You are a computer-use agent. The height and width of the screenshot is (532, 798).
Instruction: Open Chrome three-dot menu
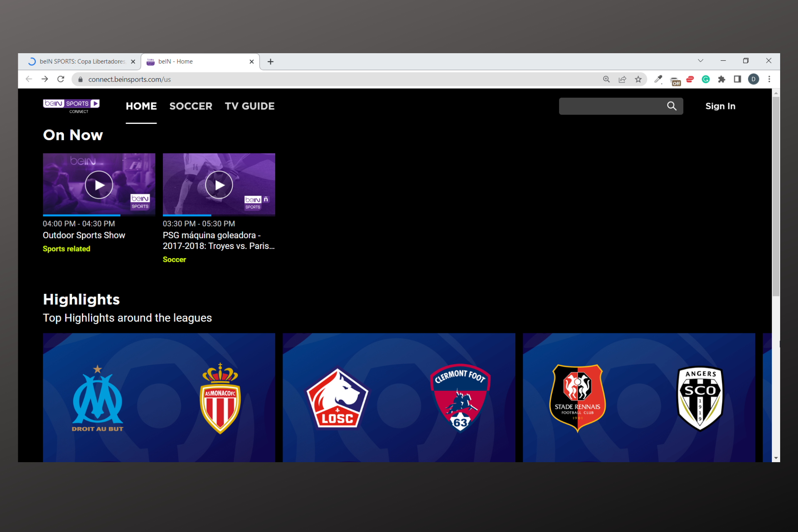pyautogui.click(x=769, y=79)
